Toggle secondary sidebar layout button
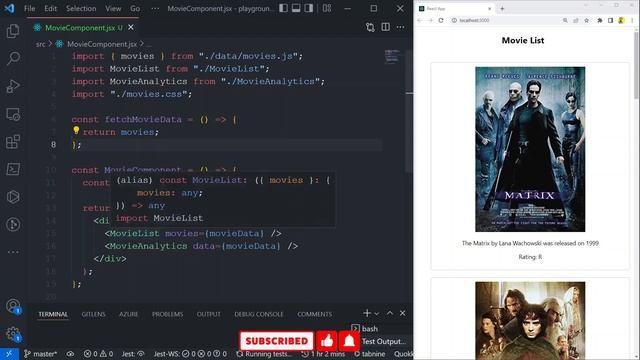Image resolution: width=640 pixels, height=360 pixels. (x=309, y=8)
